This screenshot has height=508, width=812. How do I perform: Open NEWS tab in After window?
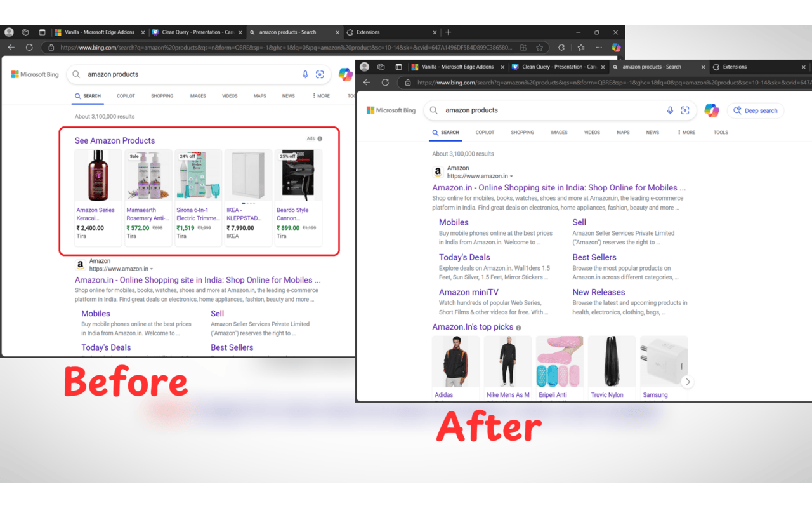point(652,133)
